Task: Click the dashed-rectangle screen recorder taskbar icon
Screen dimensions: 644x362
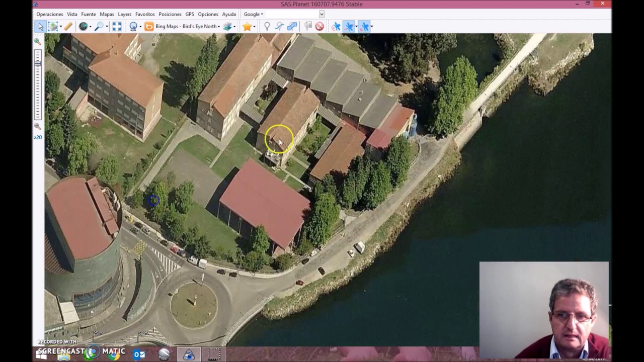Action: click(x=214, y=354)
